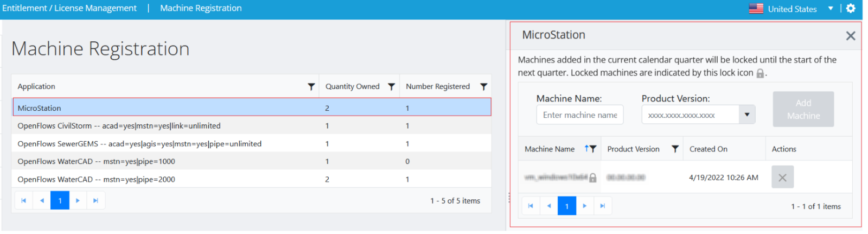Go to last page of applications grid
The image size is (868, 234).
point(95,201)
